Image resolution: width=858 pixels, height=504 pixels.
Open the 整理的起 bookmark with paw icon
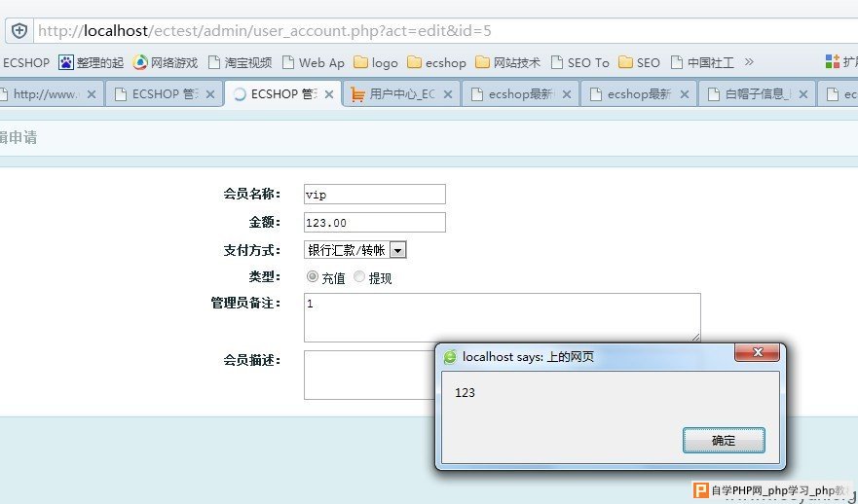pos(92,63)
